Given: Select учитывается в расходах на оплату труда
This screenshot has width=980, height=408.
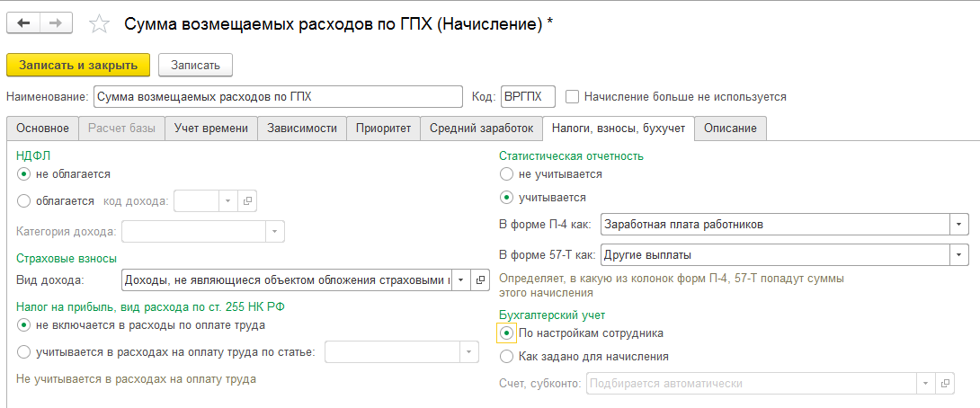Looking at the screenshot, I should tap(23, 352).
